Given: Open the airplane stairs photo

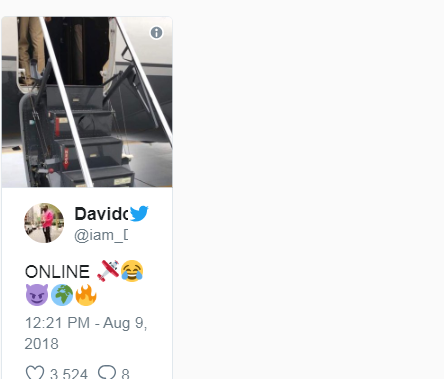Looking at the screenshot, I should [87, 102].
